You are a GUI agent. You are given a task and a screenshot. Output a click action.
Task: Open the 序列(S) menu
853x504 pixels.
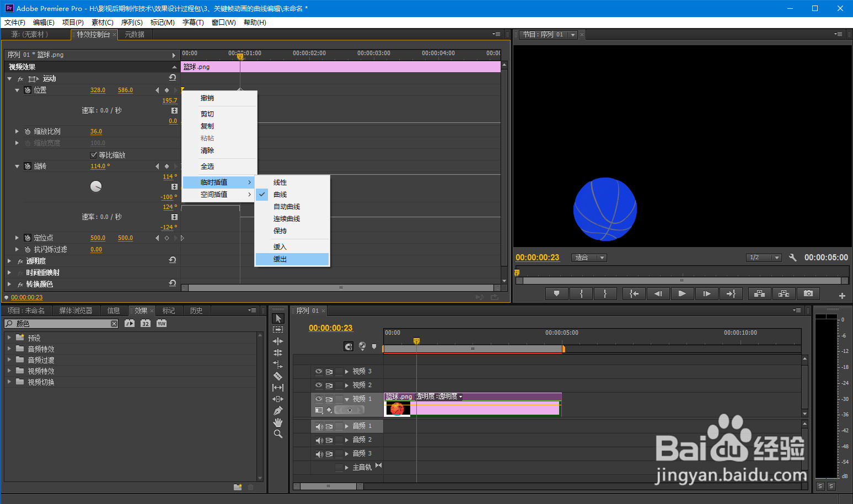tap(132, 23)
